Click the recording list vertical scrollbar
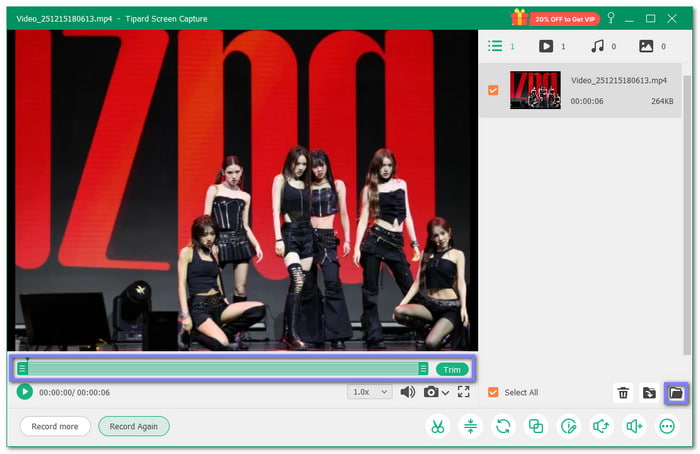 [x=687, y=214]
